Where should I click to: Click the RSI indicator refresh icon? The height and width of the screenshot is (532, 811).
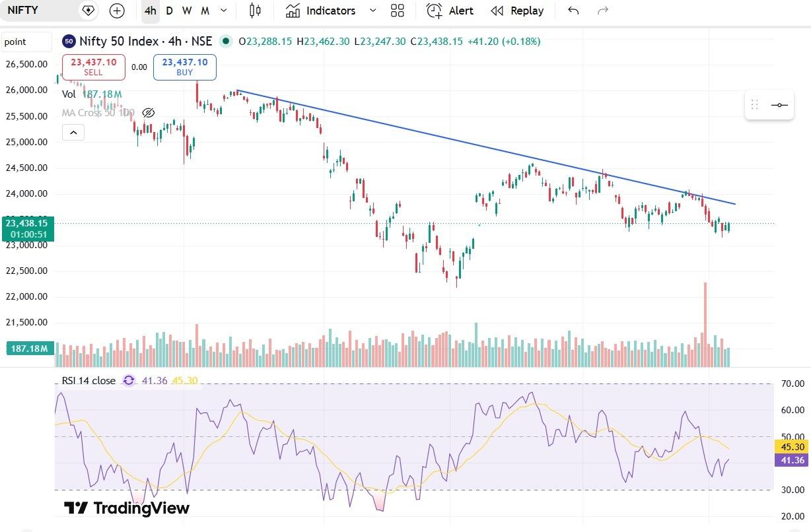[x=129, y=380]
